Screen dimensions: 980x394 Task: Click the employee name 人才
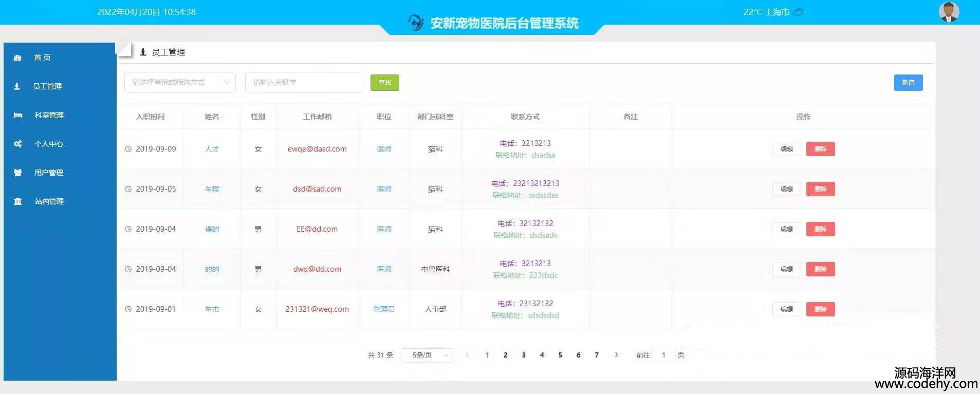pos(212,149)
